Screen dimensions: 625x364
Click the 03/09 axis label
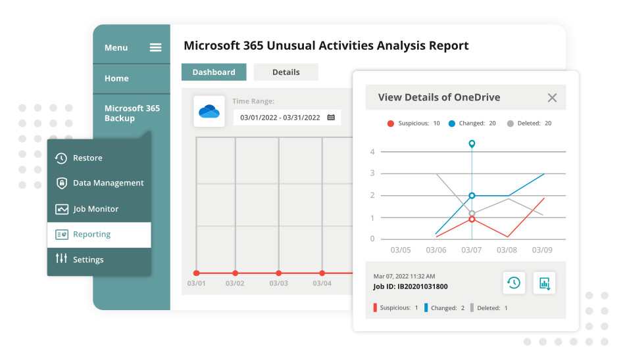(x=542, y=250)
